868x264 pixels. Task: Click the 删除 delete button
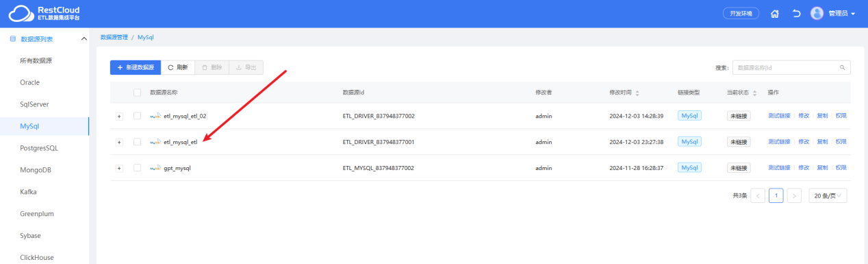coord(212,67)
